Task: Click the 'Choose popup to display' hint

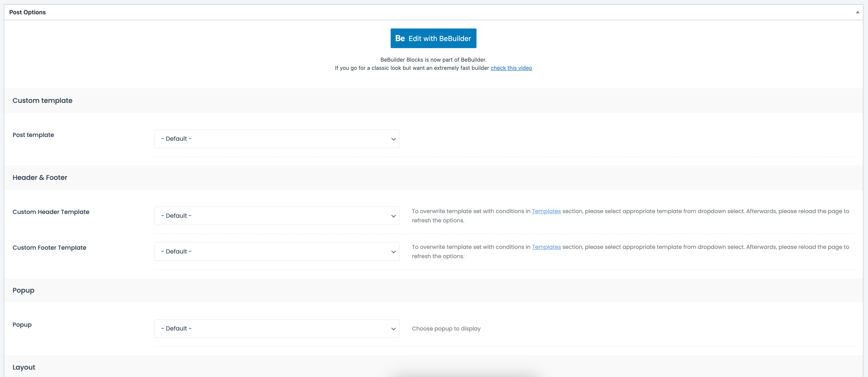Action: click(446, 328)
